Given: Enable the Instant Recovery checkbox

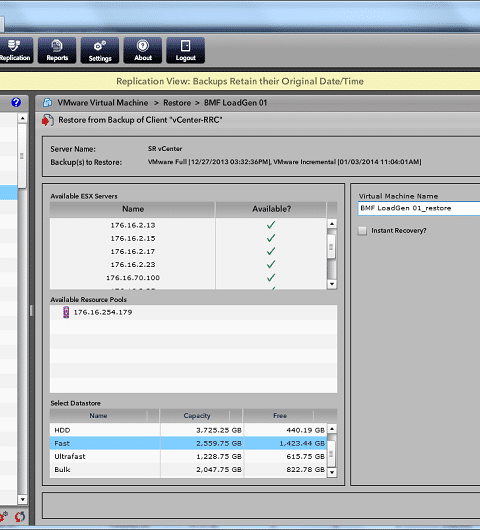Looking at the screenshot, I should pos(362,231).
